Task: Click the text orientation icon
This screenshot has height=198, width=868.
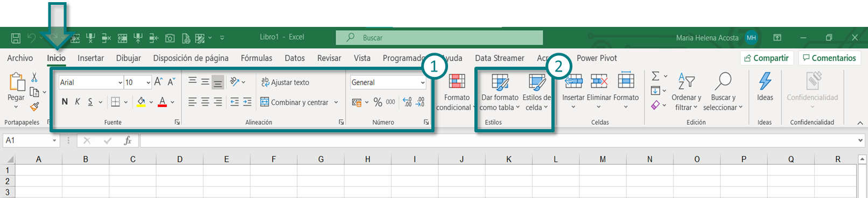Action: tap(234, 82)
